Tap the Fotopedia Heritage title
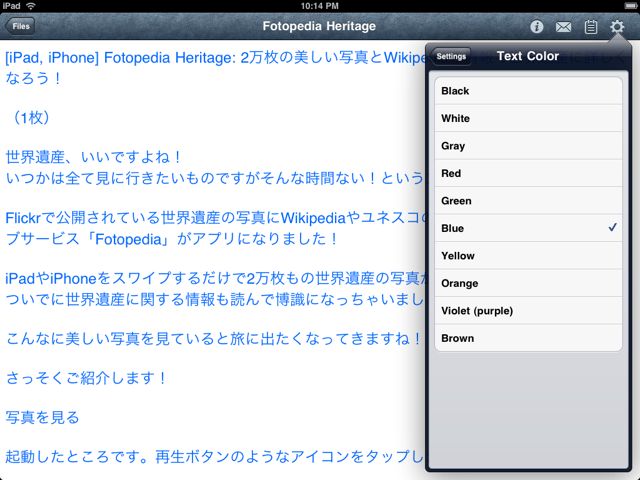The width and height of the screenshot is (640, 480). pyautogui.click(x=319, y=26)
